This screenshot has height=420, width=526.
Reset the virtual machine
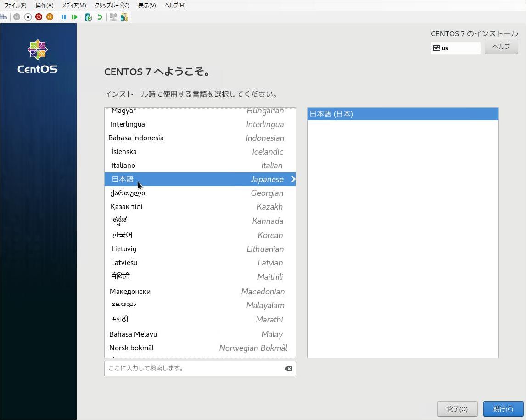tap(74, 17)
